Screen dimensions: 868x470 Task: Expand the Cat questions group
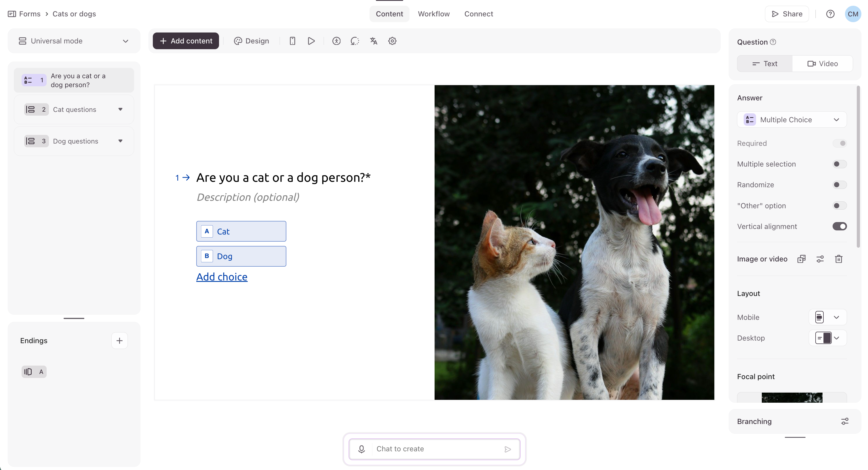point(120,109)
